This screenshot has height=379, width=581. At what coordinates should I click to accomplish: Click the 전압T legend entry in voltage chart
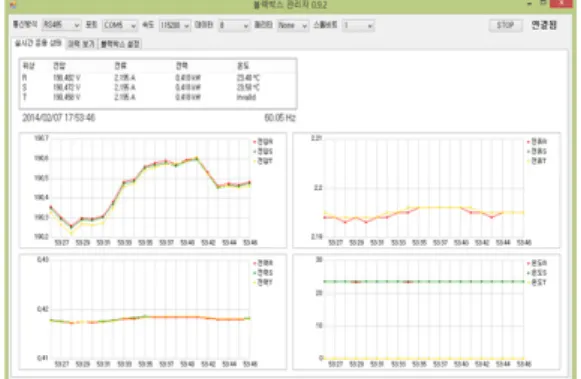(x=263, y=161)
